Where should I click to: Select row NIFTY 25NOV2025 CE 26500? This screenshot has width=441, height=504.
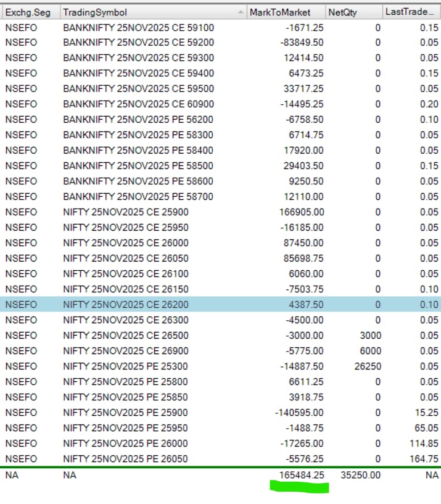pyautogui.click(x=221, y=336)
